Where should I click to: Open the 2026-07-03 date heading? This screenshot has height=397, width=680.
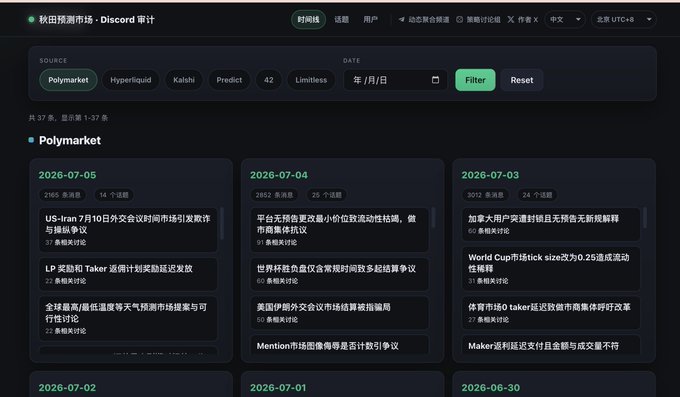coord(490,175)
